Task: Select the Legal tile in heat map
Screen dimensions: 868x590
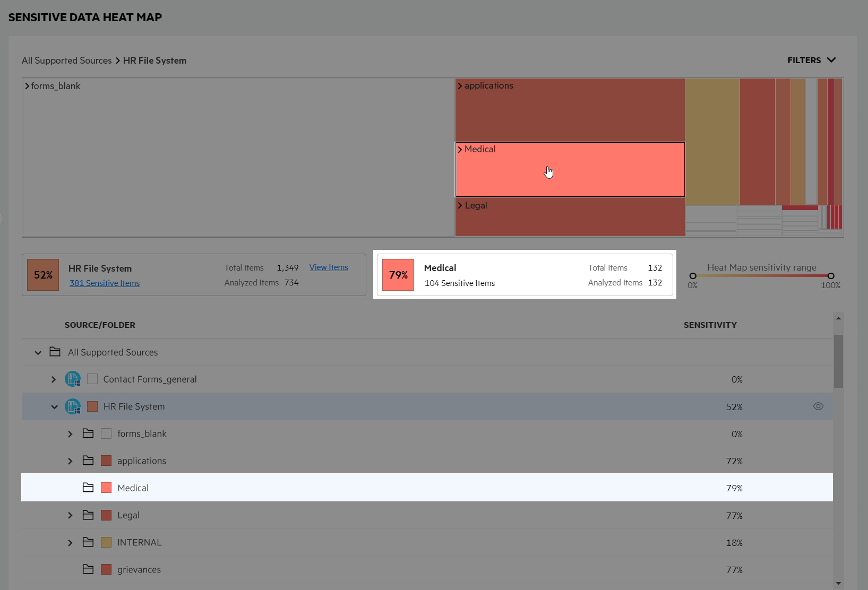Action: 570,216
